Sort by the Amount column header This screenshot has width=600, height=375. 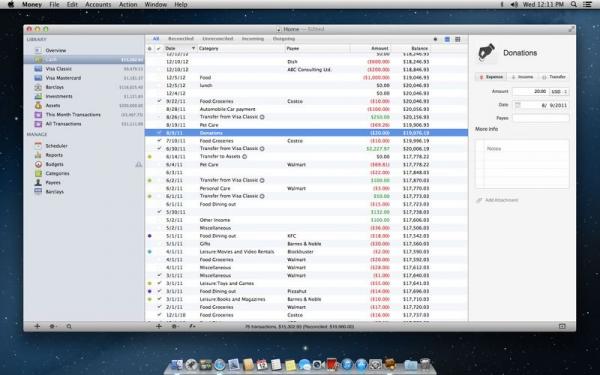[x=370, y=48]
